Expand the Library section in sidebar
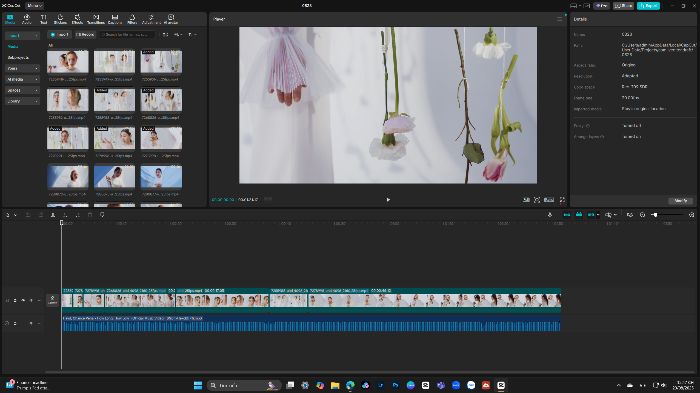Viewport: 700px width, 393px height. tap(22, 101)
